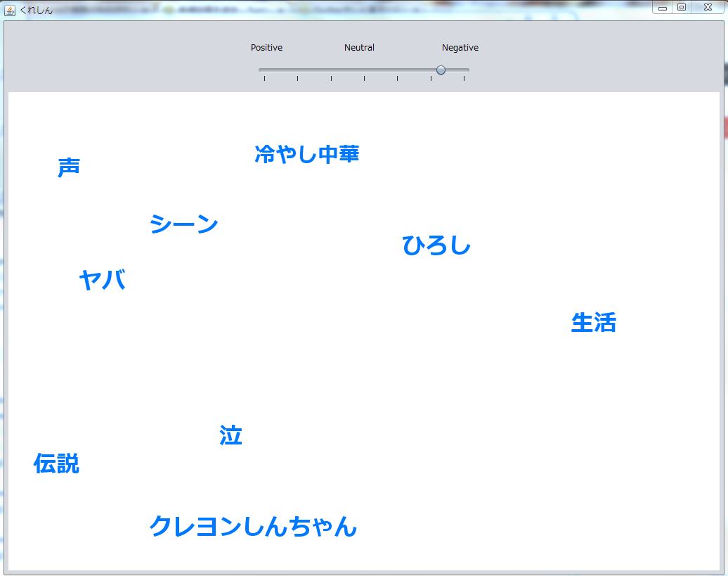Select the word クレヨンしんちゃん
The width and height of the screenshot is (728, 576).
[253, 526]
